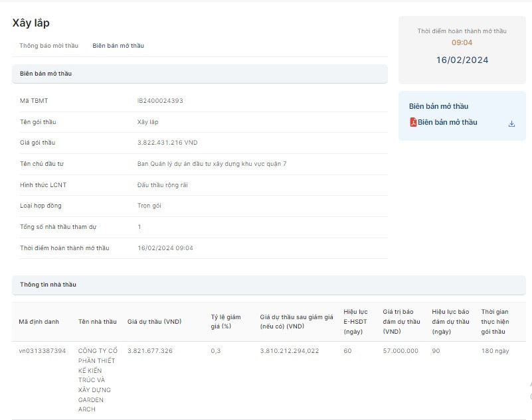This screenshot has width=532, height=420.
Task: Click the Thời gian thực hiện gói thầu header
Action: (494, 322)
